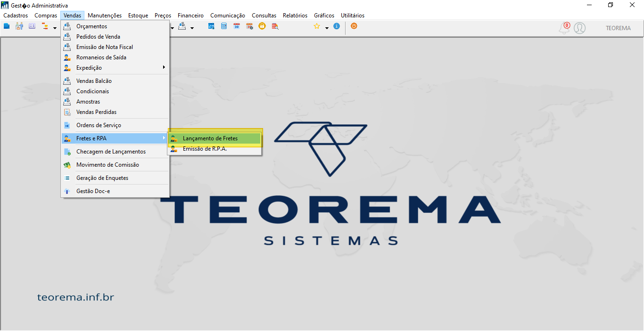Open dropdown arrow right of cash register icon

coord(192,28)
